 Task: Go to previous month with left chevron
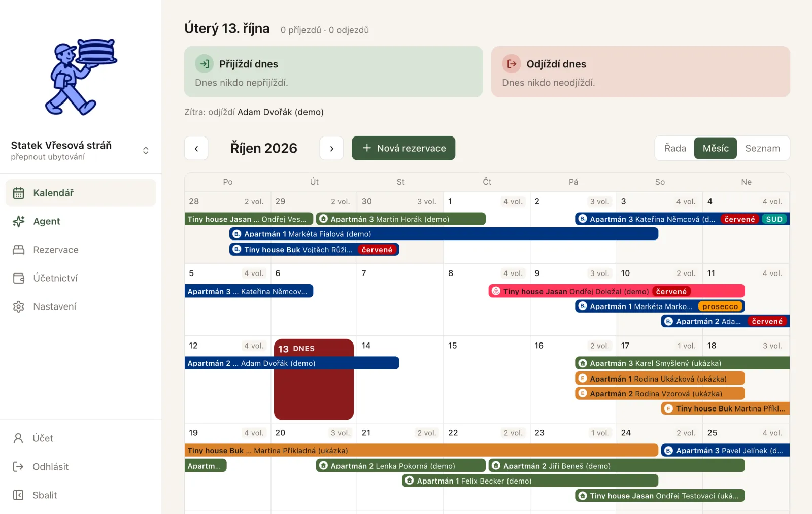pyautogui.click(x=196, y=148)
